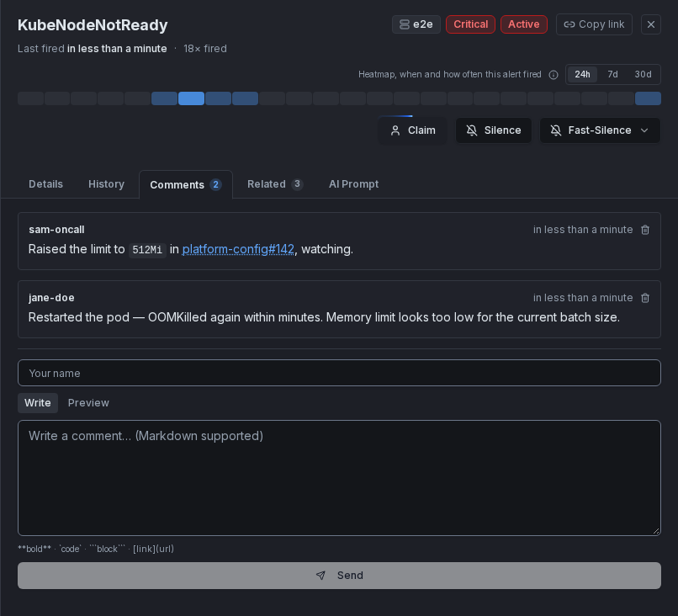This screenshot has height=616, width=678.
Task: Click the 18× fired count text
Action: [x=205, y=49]
